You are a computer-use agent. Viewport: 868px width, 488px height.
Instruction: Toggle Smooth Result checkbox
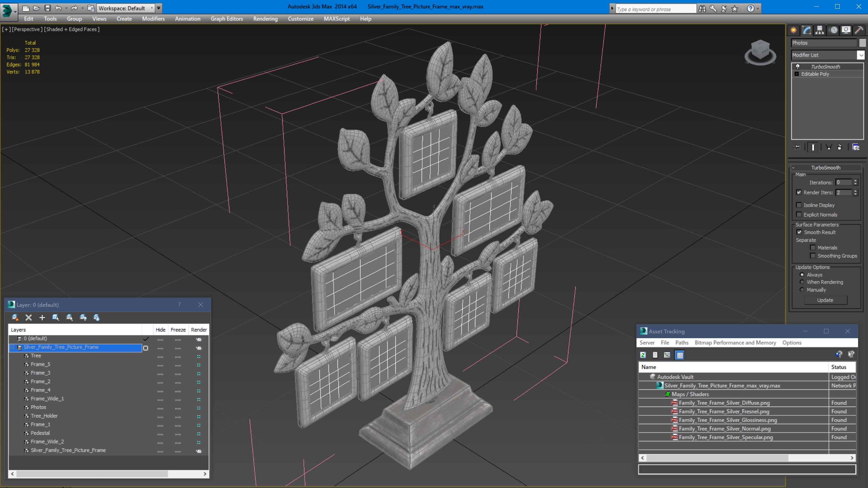pyautogui.click(x=799, y=232)
